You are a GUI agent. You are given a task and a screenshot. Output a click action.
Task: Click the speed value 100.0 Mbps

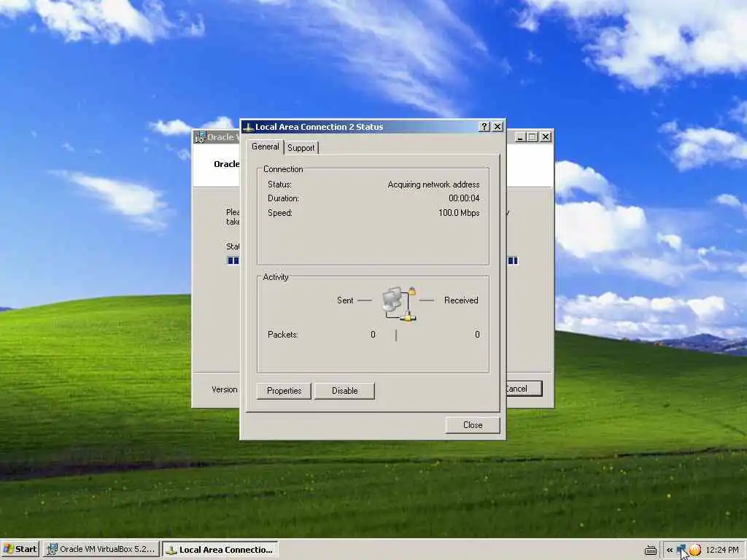click(459, 212)
